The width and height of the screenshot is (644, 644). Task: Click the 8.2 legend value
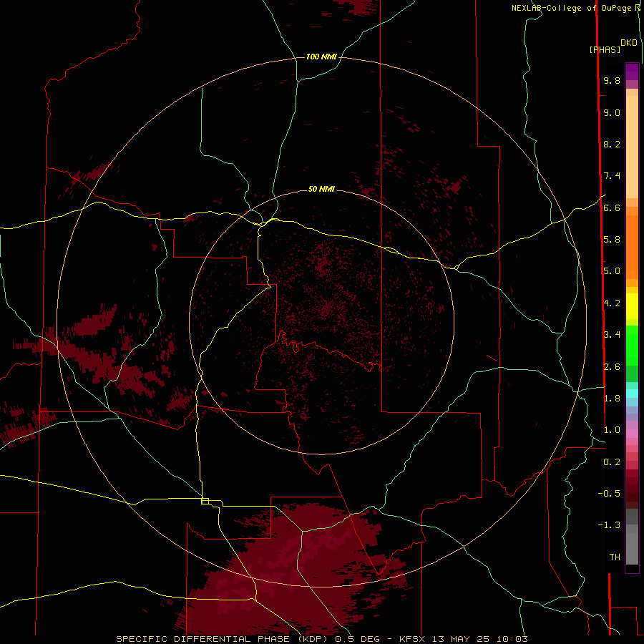[612, 144]
